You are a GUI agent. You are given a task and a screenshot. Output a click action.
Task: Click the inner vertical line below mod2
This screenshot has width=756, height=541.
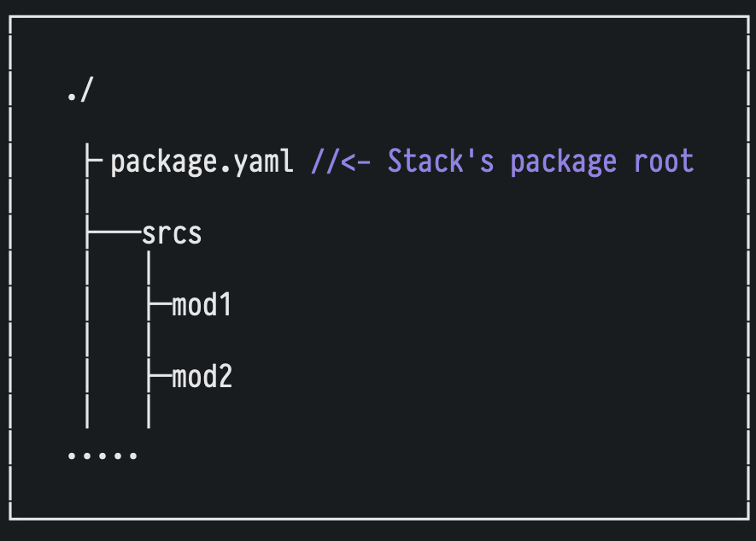click(x=149, y=413)
